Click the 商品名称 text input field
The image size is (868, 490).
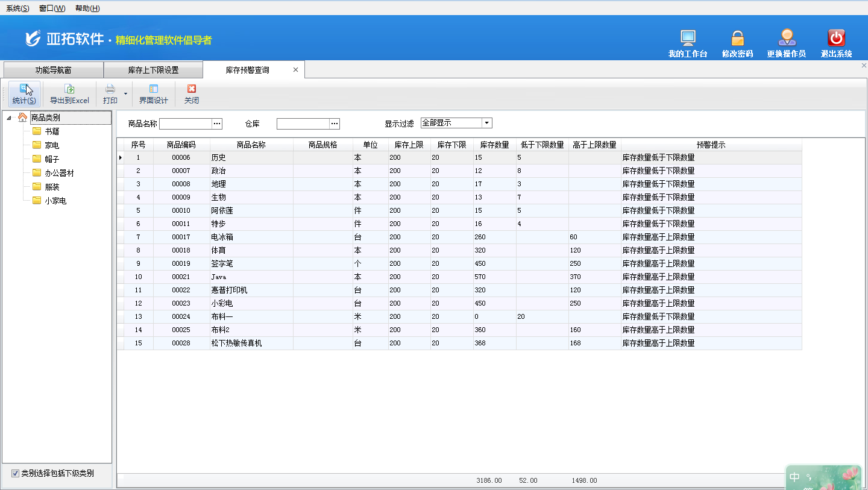(x=186, y=124)
